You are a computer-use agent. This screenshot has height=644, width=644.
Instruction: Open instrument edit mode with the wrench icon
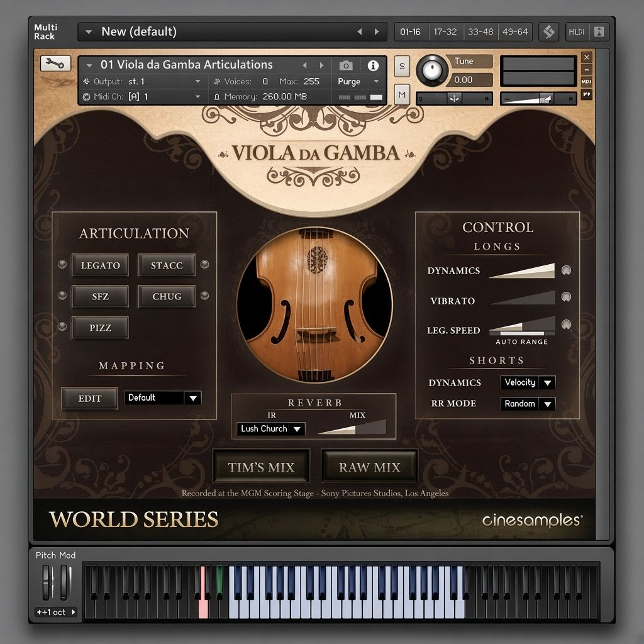[x=55, y=64]
